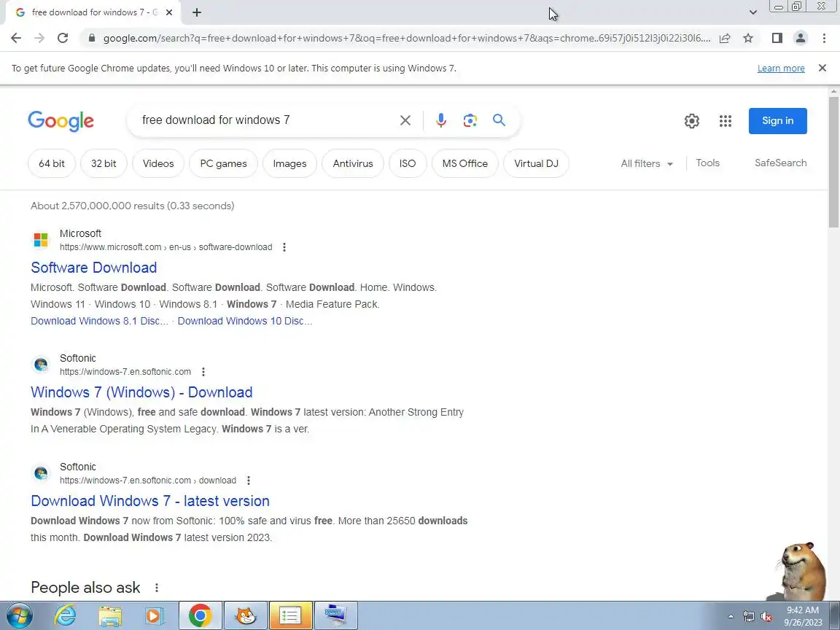Open Google quick settings gear
This screenshot has width=840, height=630.
691,121
